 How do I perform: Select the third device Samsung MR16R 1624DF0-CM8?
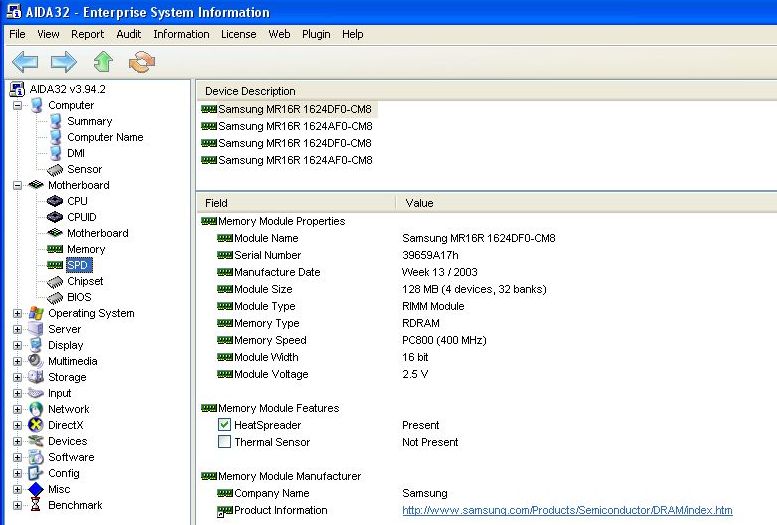pyautogui.click(x=294, y=143)
